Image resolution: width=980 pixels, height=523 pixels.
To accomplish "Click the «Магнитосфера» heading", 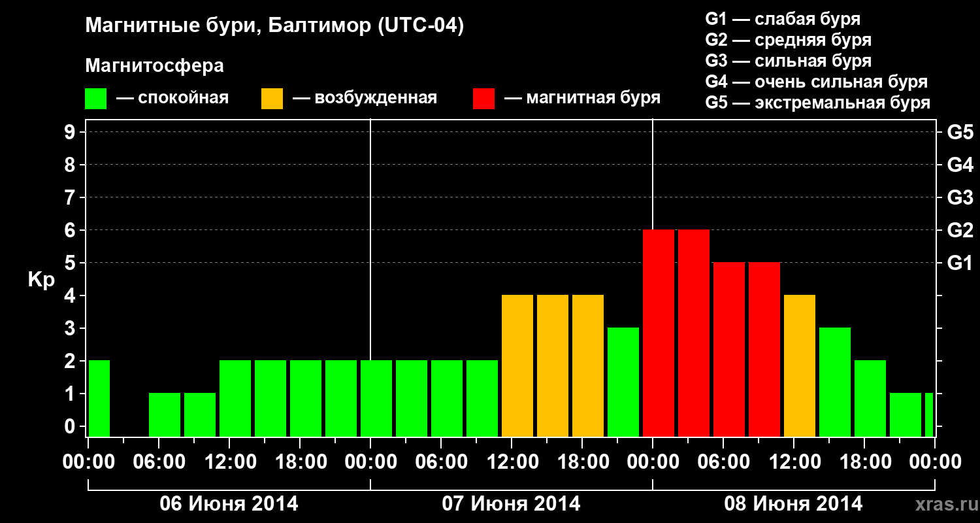I will (154, 67).
